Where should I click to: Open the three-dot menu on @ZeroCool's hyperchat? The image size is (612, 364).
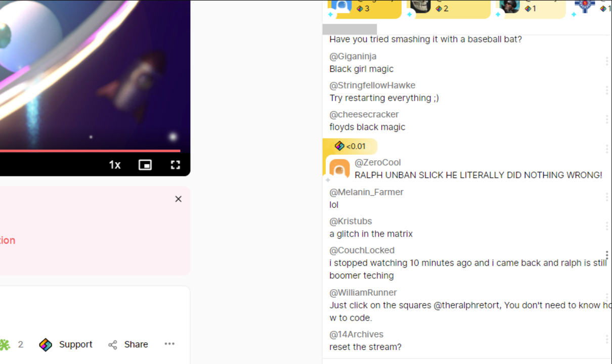606,149
